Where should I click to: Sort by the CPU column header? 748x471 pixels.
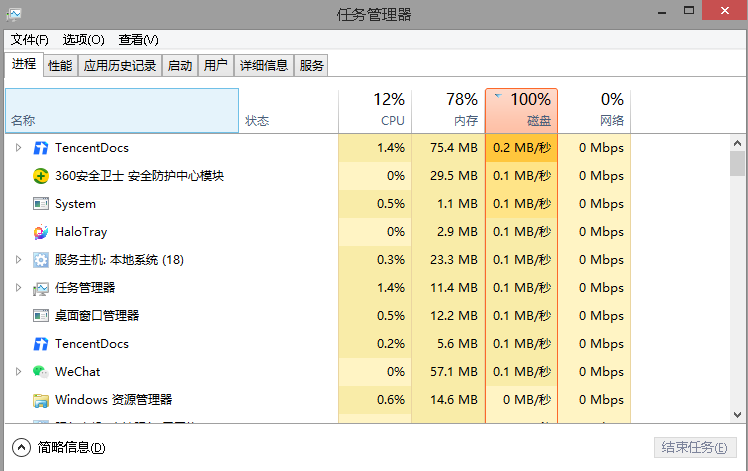375,110
